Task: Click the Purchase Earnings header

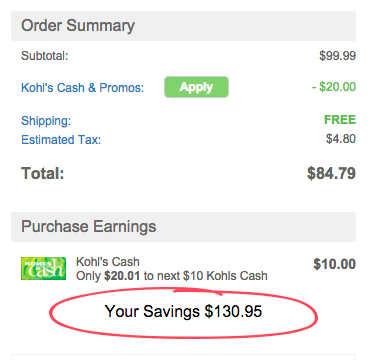Action: (183, 227)
